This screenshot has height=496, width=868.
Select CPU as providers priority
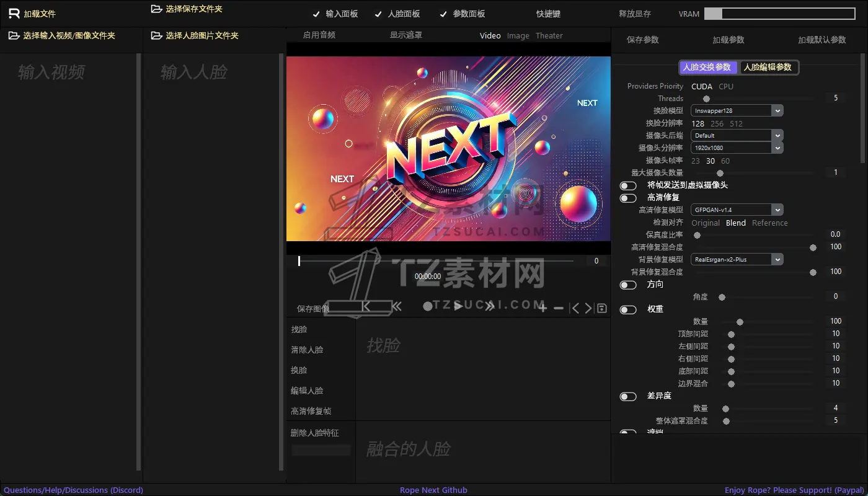tap(726, 87)
